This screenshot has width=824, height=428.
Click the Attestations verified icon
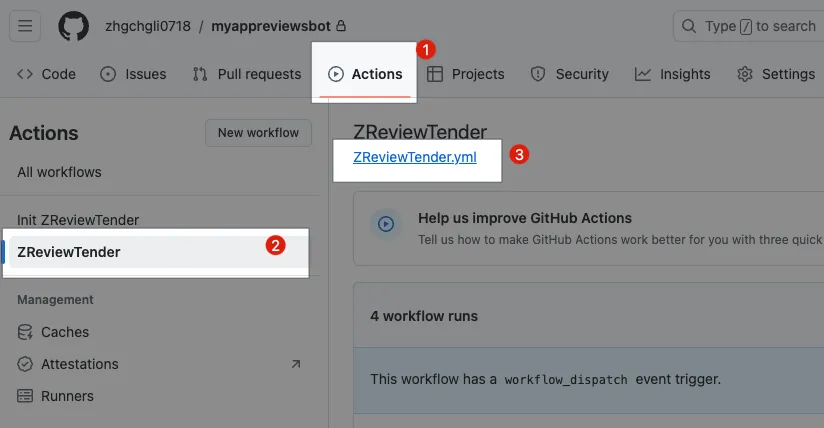(x=25, y=364)
